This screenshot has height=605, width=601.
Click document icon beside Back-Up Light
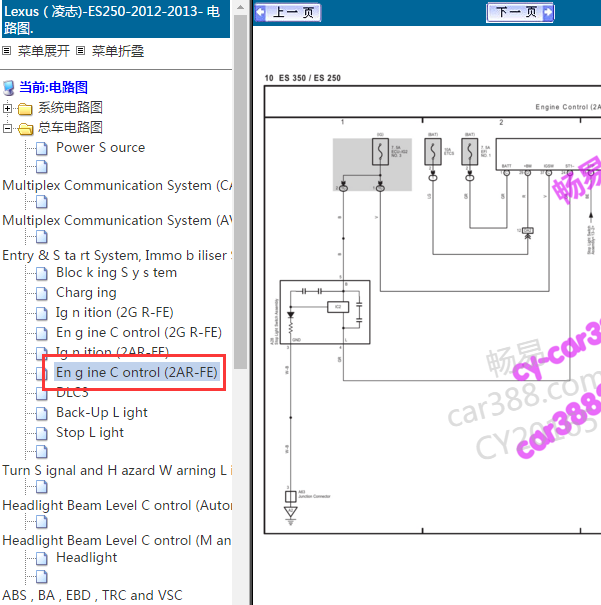pyautogui.click(x=42, y=413)
